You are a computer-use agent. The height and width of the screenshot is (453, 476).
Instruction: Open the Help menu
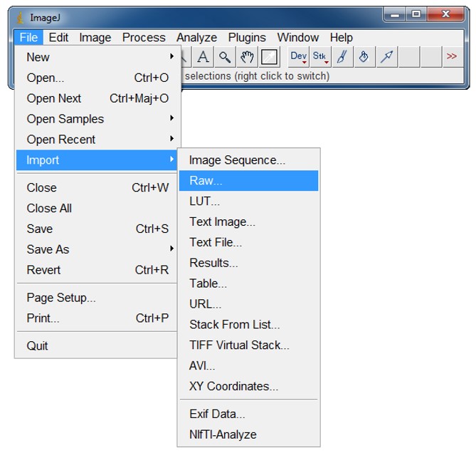pyautogui.click(x=342, y=38)
